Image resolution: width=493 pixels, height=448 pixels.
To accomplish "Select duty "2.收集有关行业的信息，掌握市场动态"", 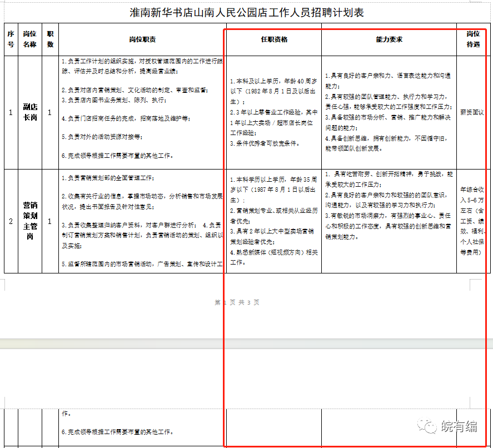I will click(142, 202).
